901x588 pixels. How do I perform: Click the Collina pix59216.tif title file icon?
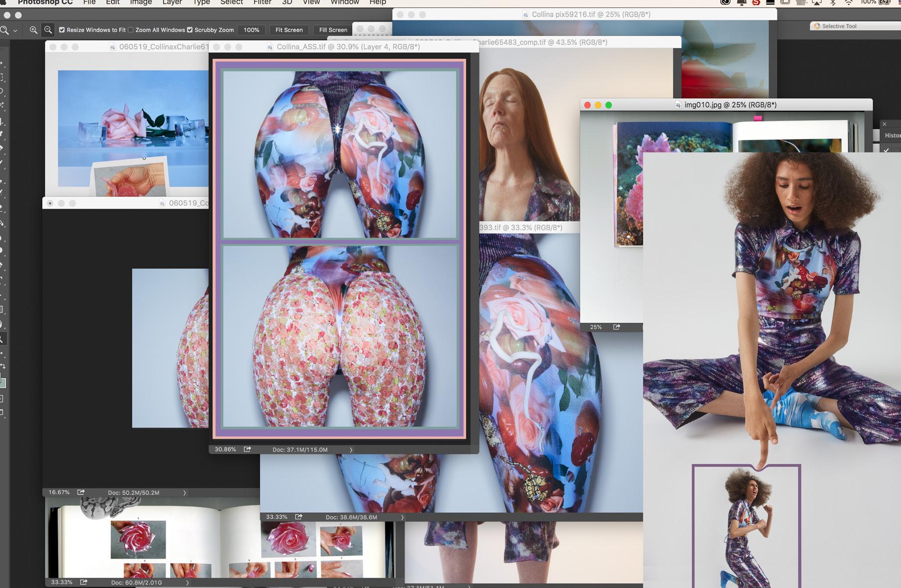[525, 14]
